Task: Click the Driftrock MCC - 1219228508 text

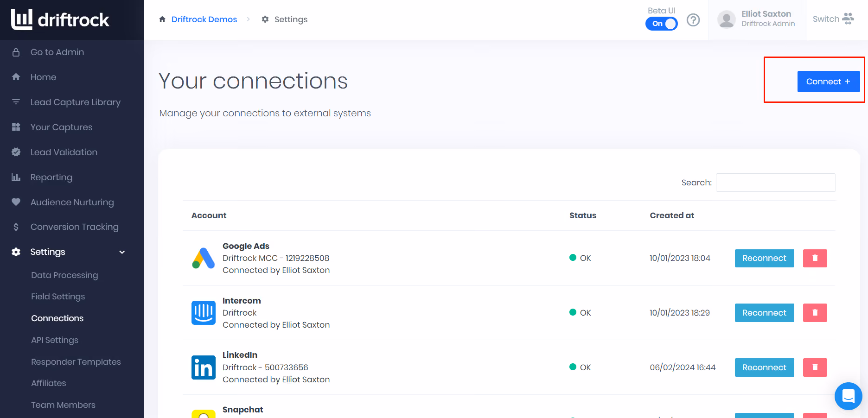Action: 276,258
